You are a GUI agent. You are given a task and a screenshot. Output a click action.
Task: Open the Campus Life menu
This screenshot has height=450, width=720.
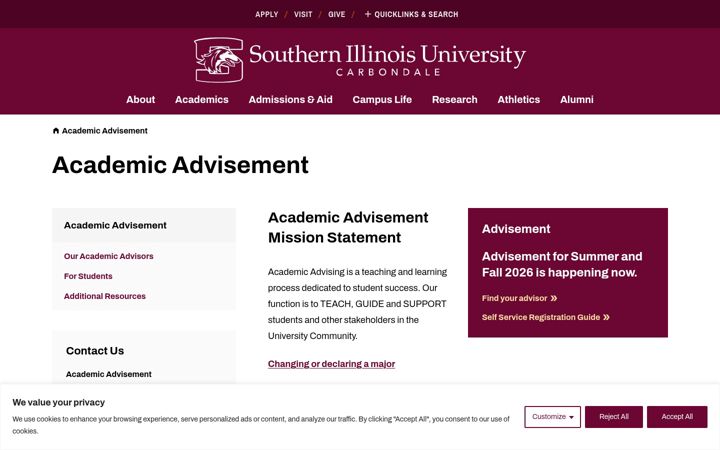tap(382, 100)
